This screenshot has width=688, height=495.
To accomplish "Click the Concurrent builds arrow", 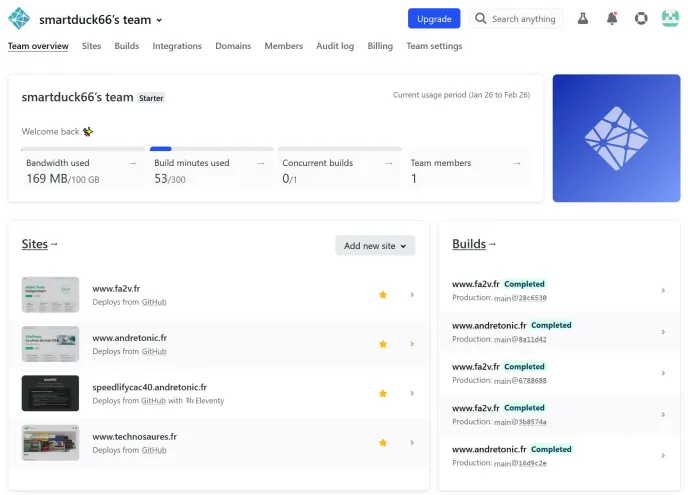I will point(389,163).
